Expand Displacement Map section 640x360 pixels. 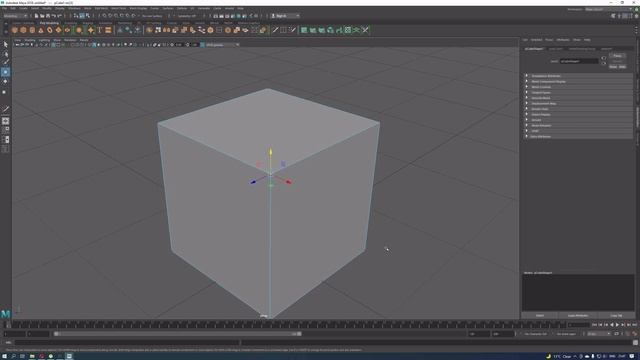pos(578,104)
